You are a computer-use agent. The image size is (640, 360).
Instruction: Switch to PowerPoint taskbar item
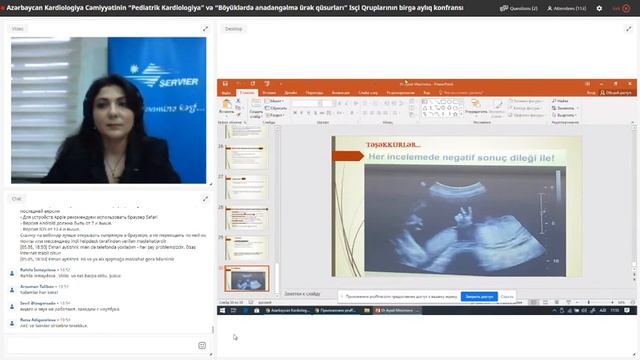397,311
